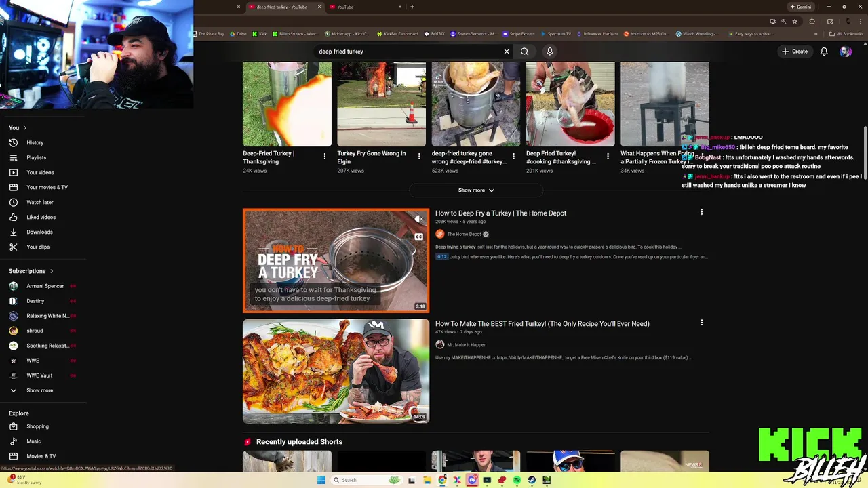Bookmark this page with the star icon

pyautogui.click(x=795, y=21)
